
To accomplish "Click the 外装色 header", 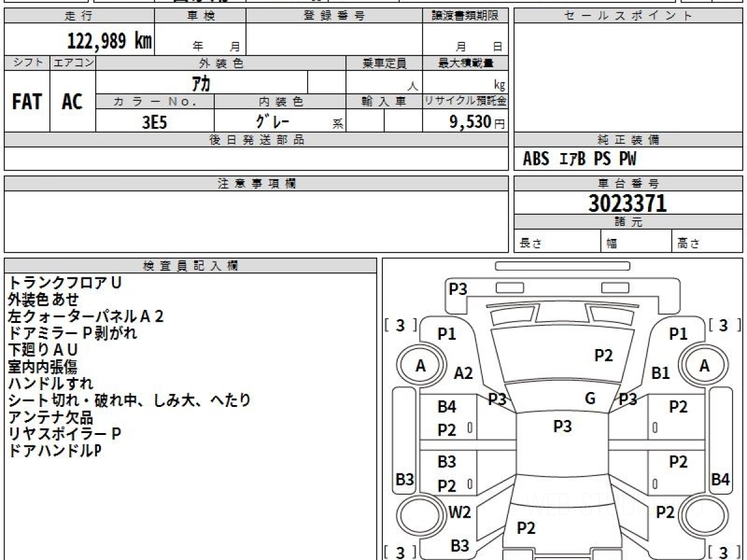I will pos(221,63).
